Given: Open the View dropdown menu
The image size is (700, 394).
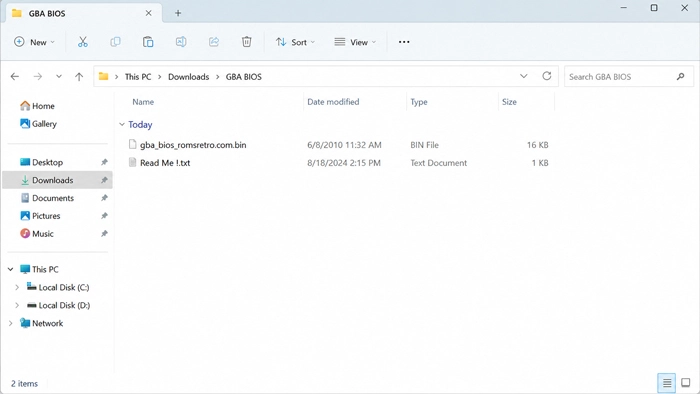Looking at the screenshot, I should pyautogui.click(x=355, y=42).
